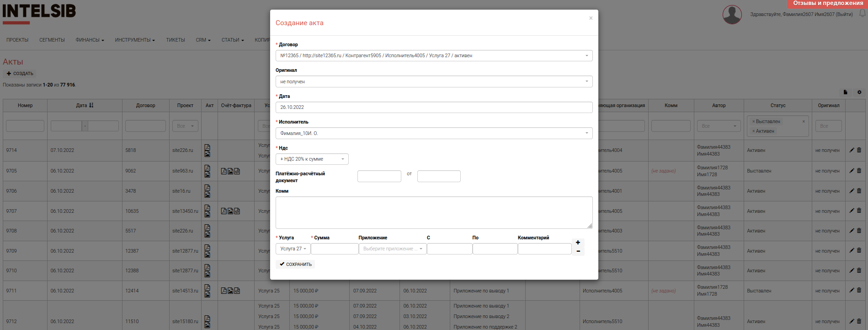Click the minus icon to remove service row
868x330 pixels.
point(578,251)
